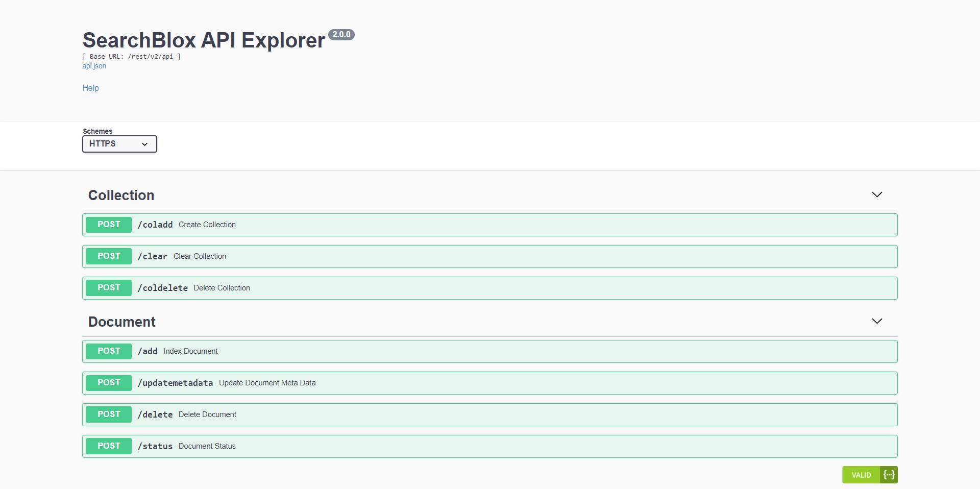Click the POST badge for /updatemetadata
This screenshot has height=489, width=980.
coord(109,383)
